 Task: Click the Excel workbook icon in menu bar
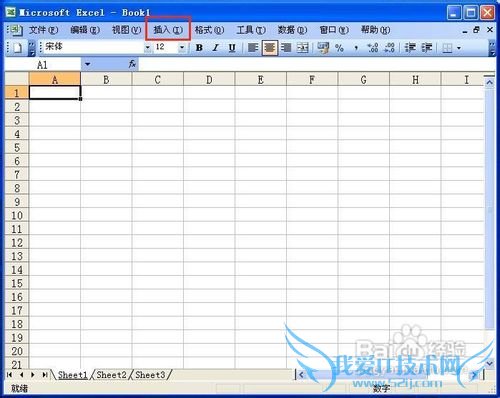click(15, 30)
